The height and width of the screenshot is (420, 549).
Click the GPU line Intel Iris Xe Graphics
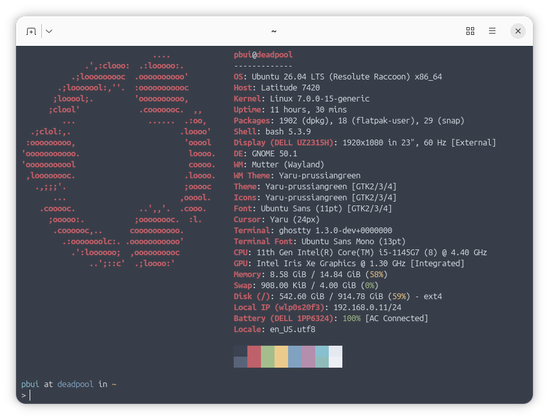(349, 264)
